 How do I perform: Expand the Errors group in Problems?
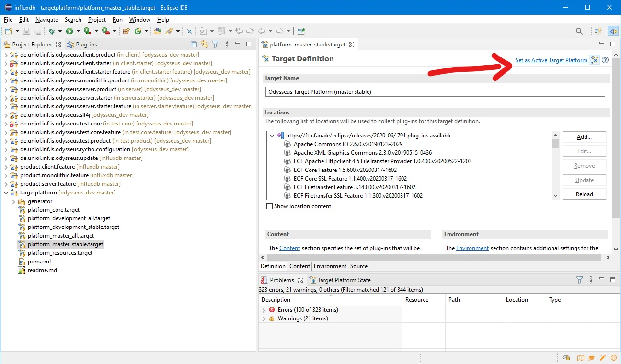(x=264, y=310)
